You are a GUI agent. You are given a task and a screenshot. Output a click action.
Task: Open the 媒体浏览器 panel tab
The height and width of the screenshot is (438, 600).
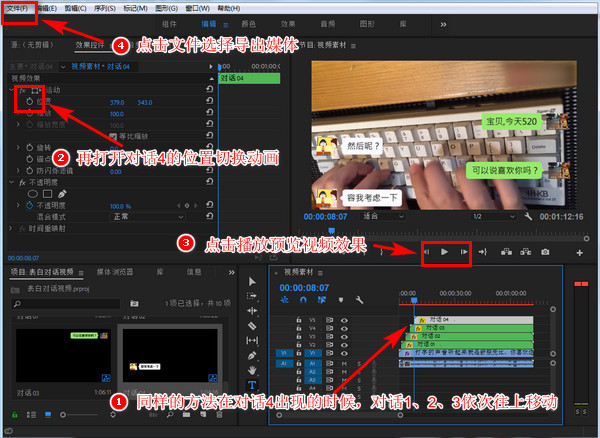(115, 272)
